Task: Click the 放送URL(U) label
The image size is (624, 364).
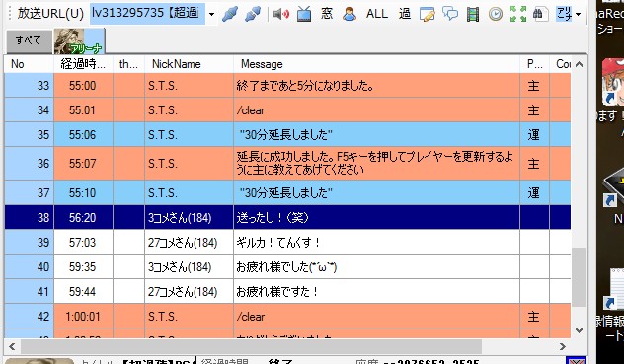Action: 50,14
